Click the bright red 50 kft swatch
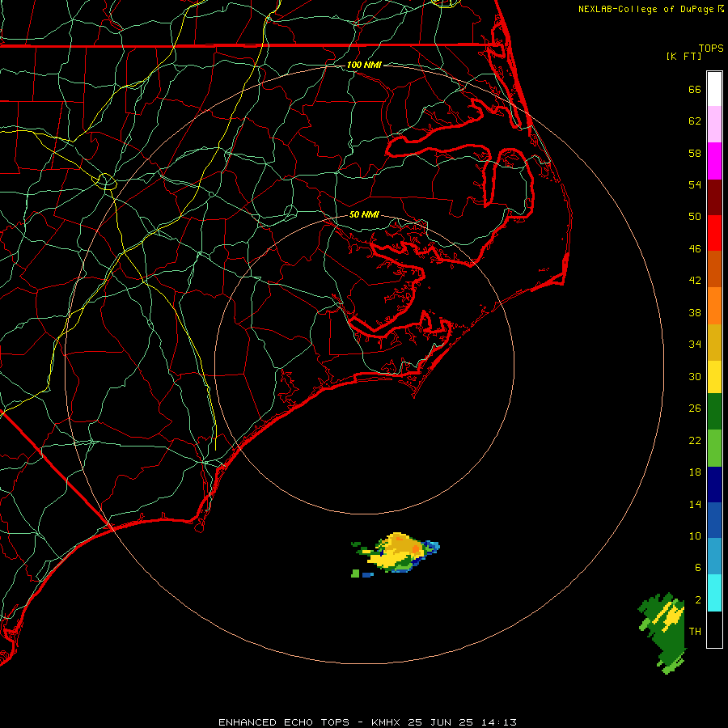Screen dimensions: 728x728 coord(714,233)
